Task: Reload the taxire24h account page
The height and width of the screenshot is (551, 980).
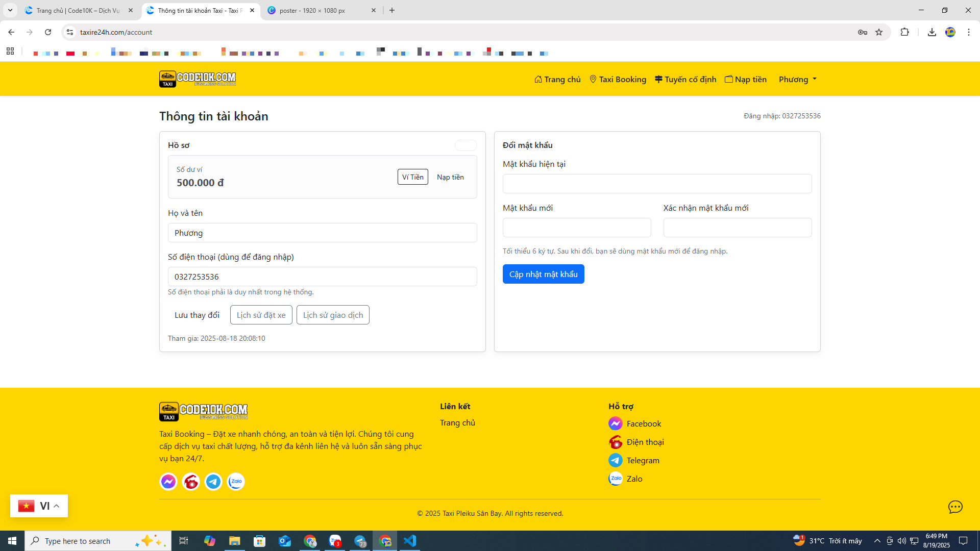Action: point(48,32)
